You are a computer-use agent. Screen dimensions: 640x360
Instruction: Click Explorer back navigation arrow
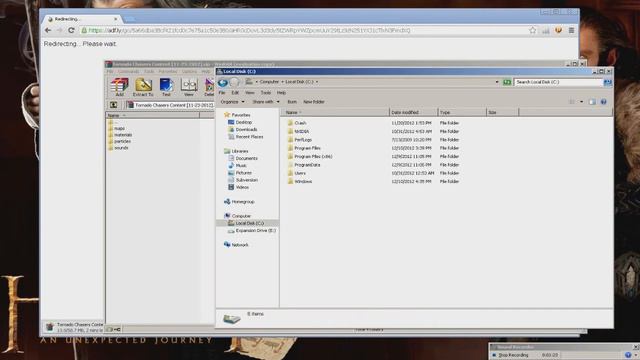click(x=223, y=83)
